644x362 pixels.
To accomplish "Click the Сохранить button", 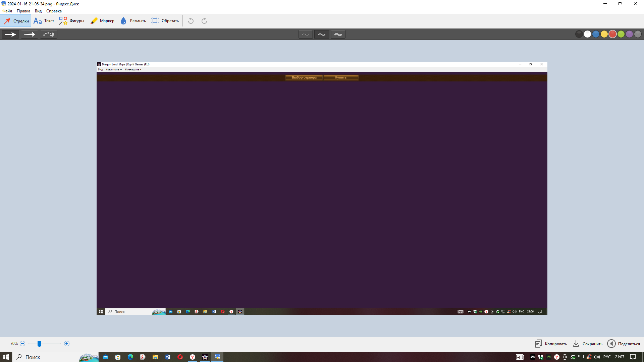I will (587, 344).
